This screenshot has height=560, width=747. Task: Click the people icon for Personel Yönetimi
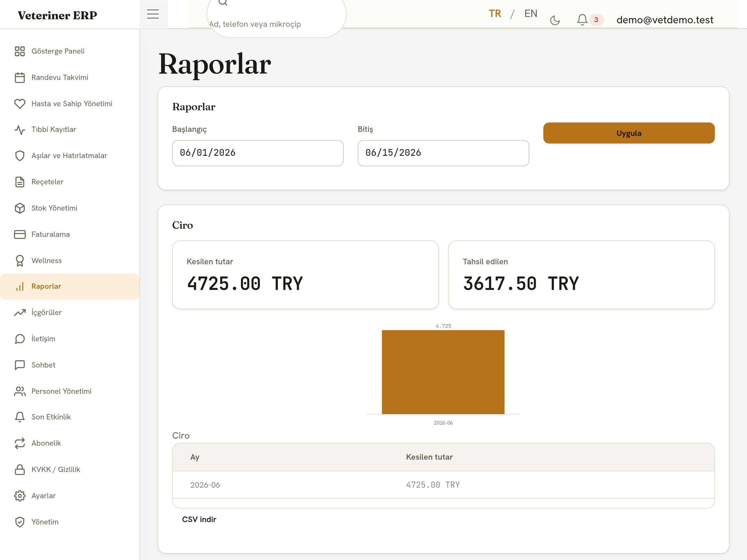(20, 391)
